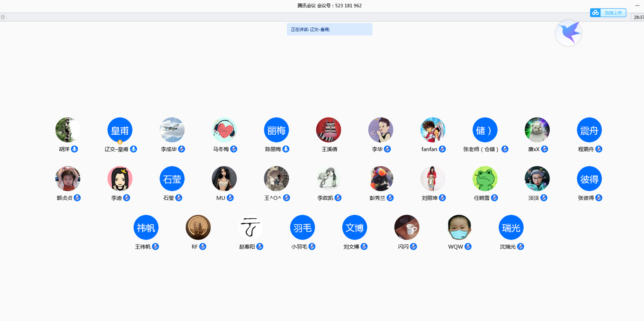Click the small icon at top-left corner
The height and width of the screenshot is (321, 644).
click(x=3, y=17)
